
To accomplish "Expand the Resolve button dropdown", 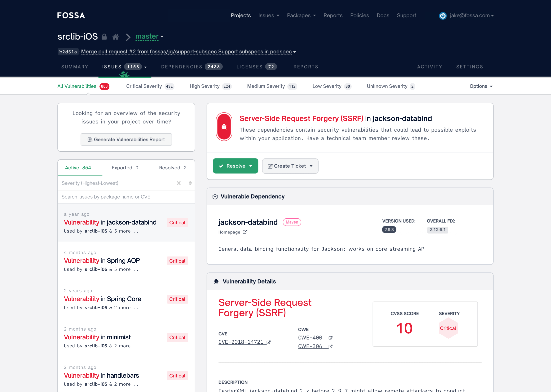I will 251,166.
